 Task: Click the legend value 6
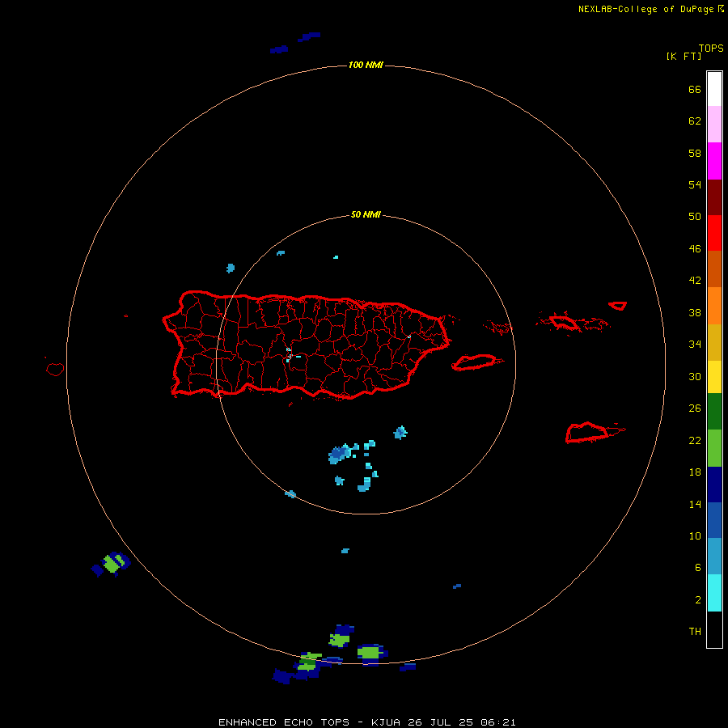698,567
